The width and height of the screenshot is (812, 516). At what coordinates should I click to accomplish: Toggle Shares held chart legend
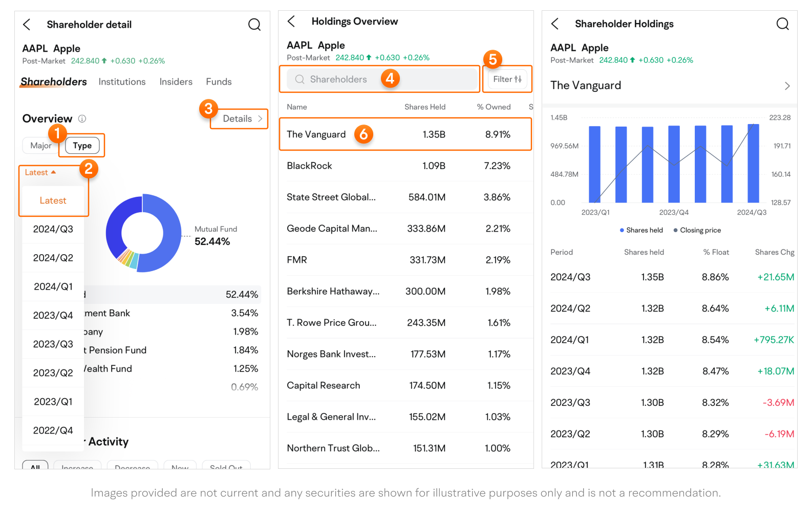(x=641, y=231)
